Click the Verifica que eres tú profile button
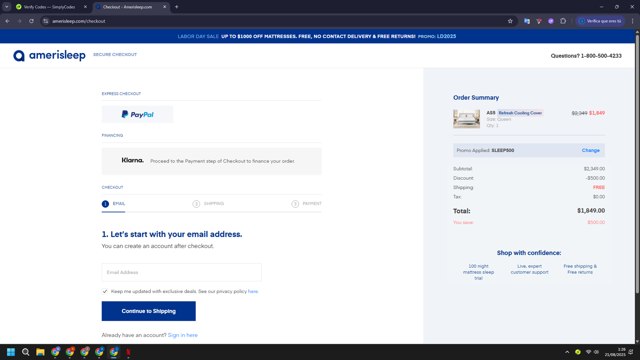Viewport: 640px width, 360px height. click(x=600, y=21)
